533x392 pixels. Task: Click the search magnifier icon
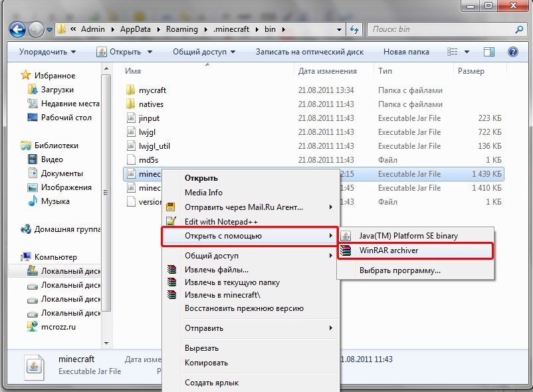[519, 29]
